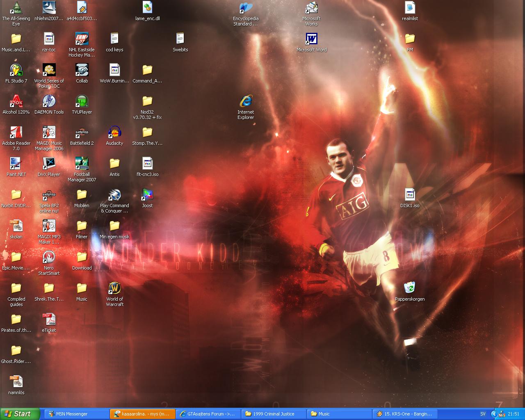Switch to KRS-One player taskbar button
Image resolution: width=525 pixels, height=420 pixels.
point(405,414)
